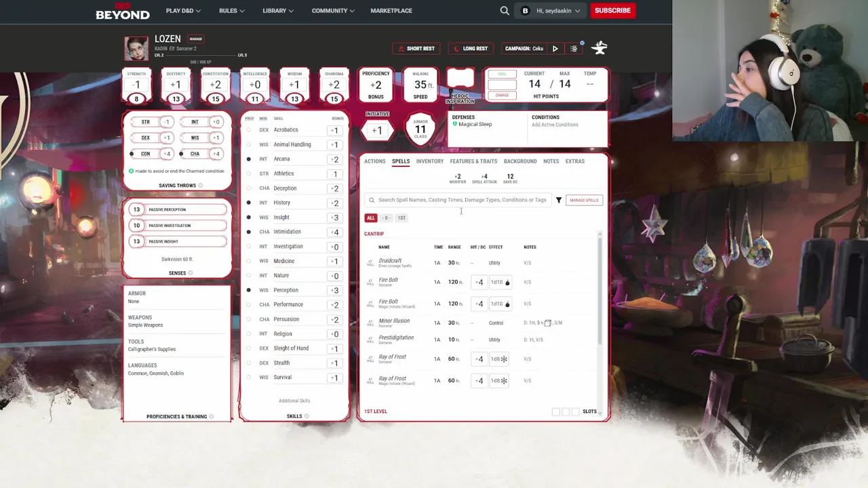Click fire damage 1d10 on Wizard Fire Bolt
This screenshot has width=868, height=488.
tap(500, 304)
